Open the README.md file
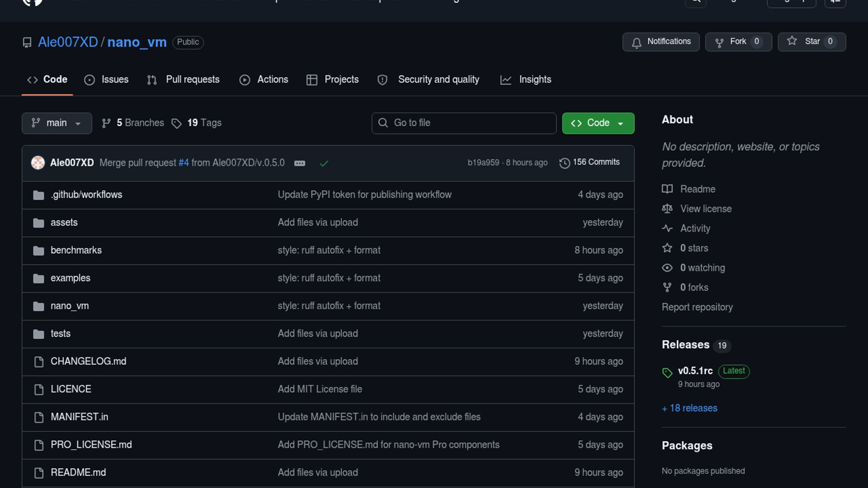 [x=78, y=473]
